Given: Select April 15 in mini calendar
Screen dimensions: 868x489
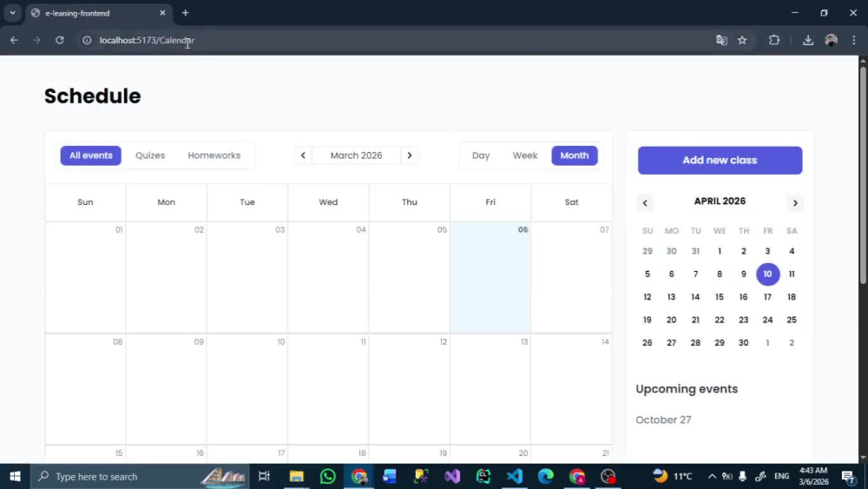Looking at the screenshot, I should tap(719, 297).
